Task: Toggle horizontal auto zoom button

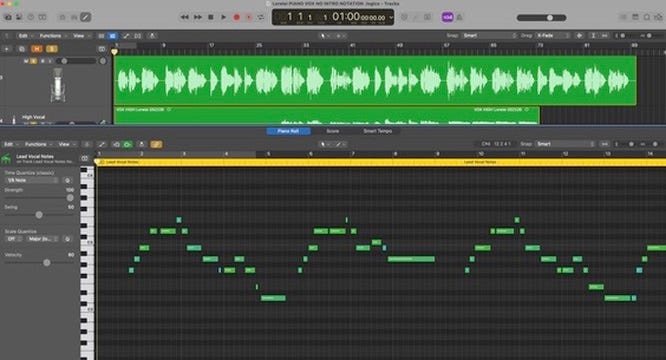Action: 605,36
